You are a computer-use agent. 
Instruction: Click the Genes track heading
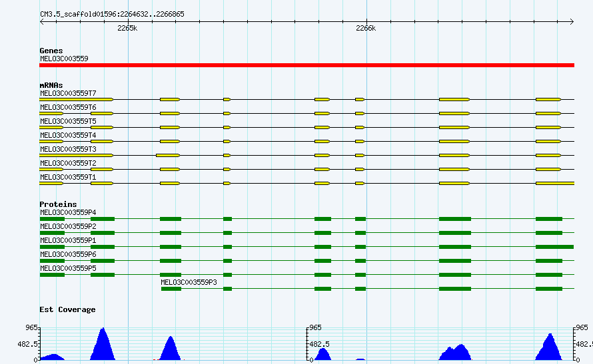pyautogui.click(x=51, y=51)
